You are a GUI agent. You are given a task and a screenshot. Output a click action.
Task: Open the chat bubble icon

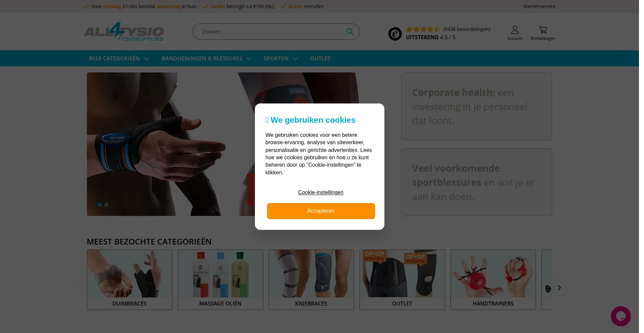[621, 316]
